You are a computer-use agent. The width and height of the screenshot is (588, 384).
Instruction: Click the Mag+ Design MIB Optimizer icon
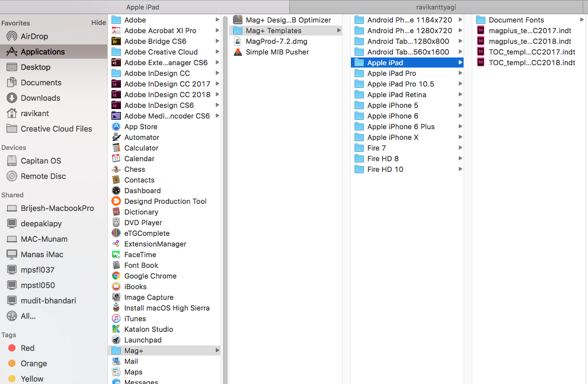[x=238, y=20]
